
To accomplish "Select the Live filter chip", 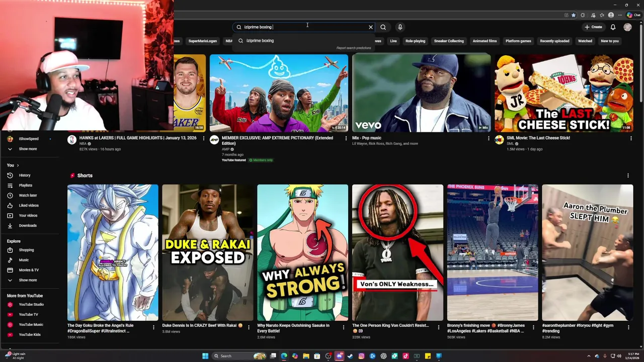I will click(x=393, y=41).
